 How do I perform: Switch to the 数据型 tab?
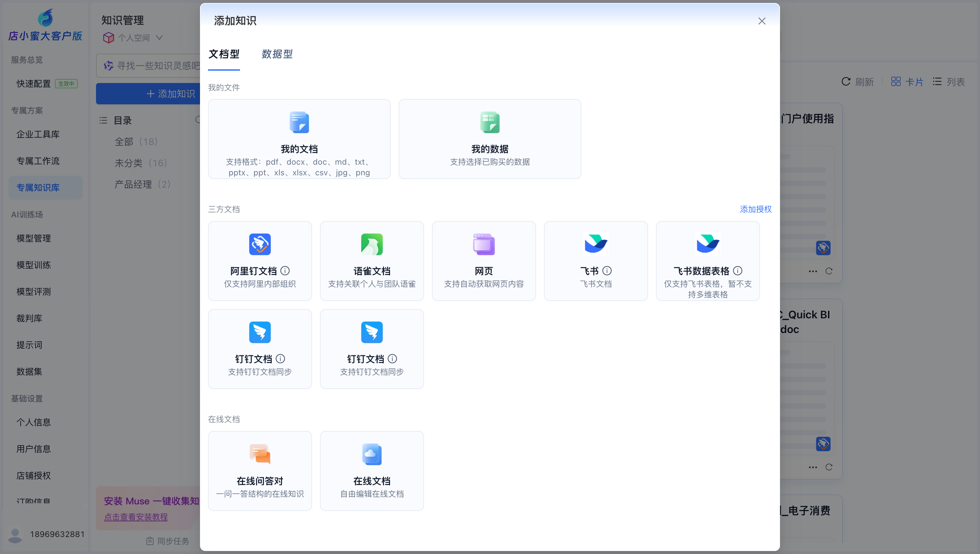277,54
